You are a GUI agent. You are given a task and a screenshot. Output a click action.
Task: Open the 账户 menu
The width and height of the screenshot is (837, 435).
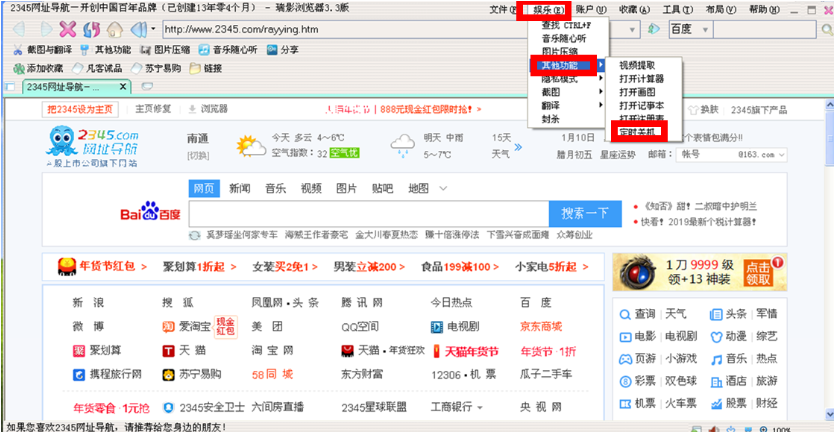pyautogui.click(x=591, y=10)
